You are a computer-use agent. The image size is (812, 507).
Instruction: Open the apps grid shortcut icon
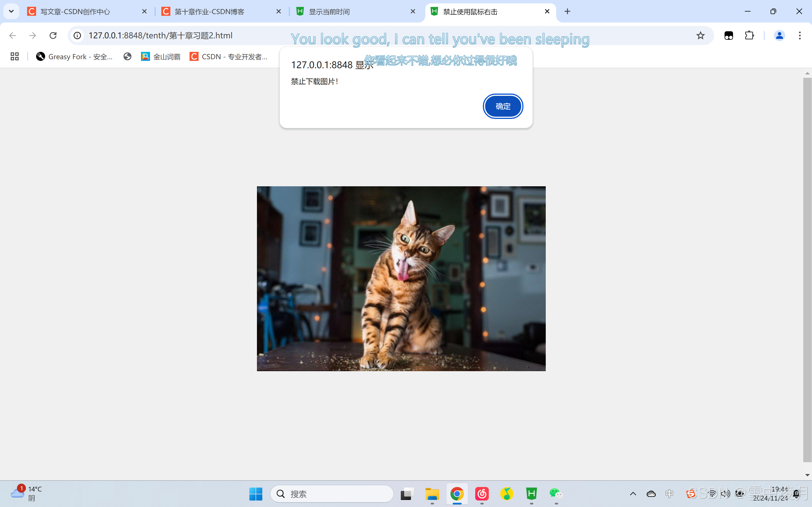click(14, 57)
